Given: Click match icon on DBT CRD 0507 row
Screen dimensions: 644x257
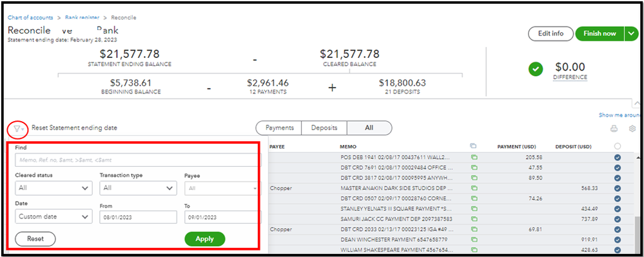Looking at the screenshot, I should pyautogui.click(x=474, y=198).
